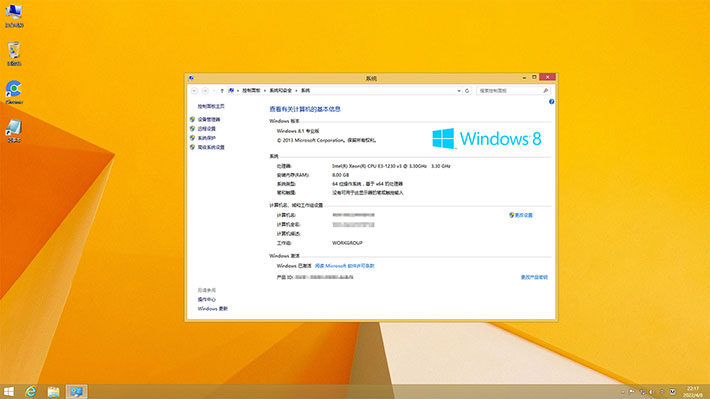
Task: Click the WORKGROUP value text
Action: pos(347,243)
